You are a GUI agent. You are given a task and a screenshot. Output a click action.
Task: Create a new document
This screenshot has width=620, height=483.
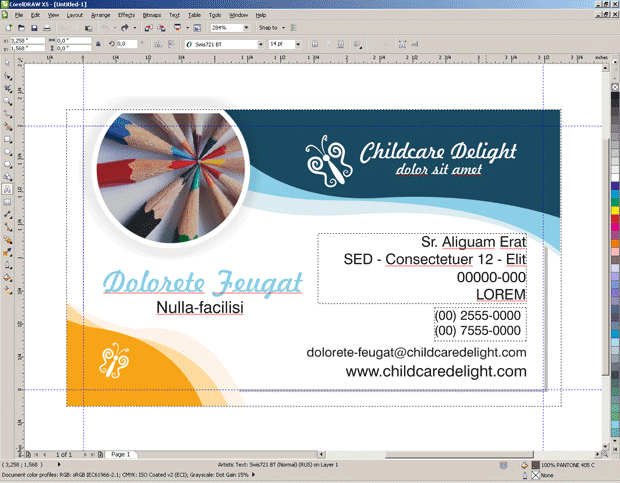(9, 28)
